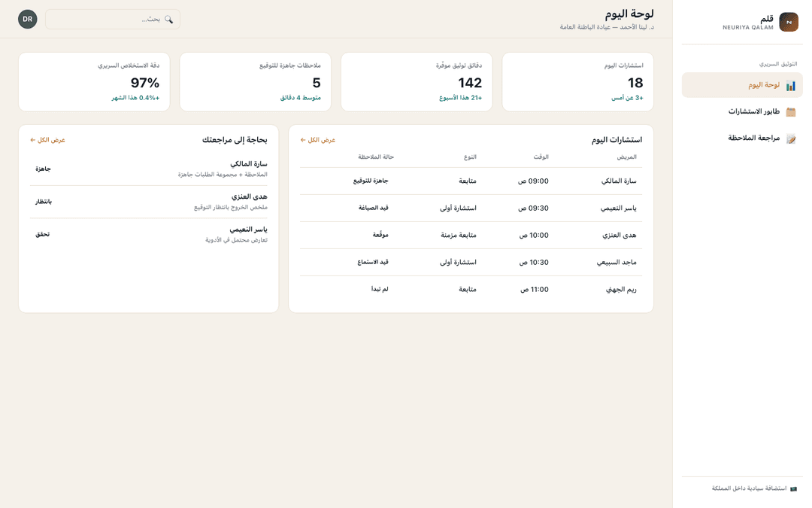Open the استشارات اليوم stat card showing 18

(x=577, y=81)
